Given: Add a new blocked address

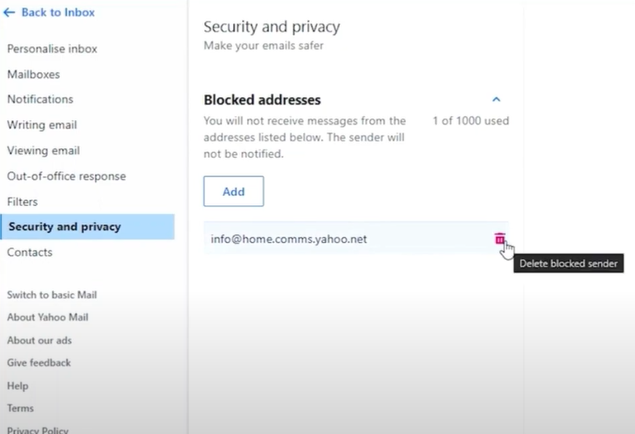Looking at the screenshot, I should tap(234, 191).
